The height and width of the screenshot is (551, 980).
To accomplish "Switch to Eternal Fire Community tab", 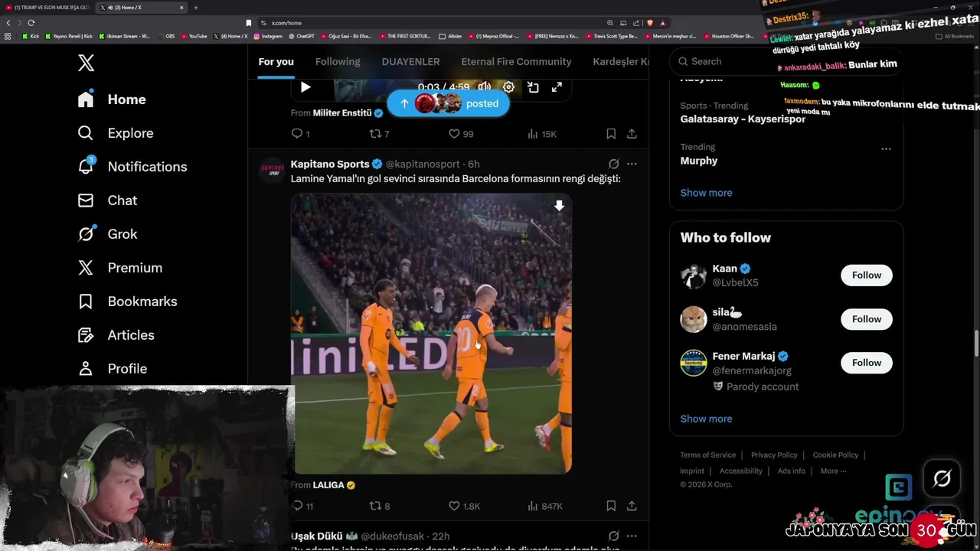I will tap(516, 61).
